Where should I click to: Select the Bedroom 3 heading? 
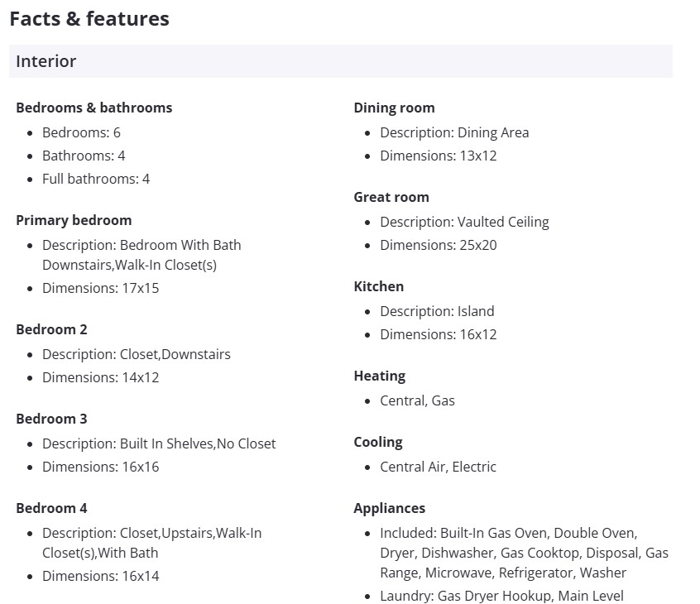click(51, 419)
